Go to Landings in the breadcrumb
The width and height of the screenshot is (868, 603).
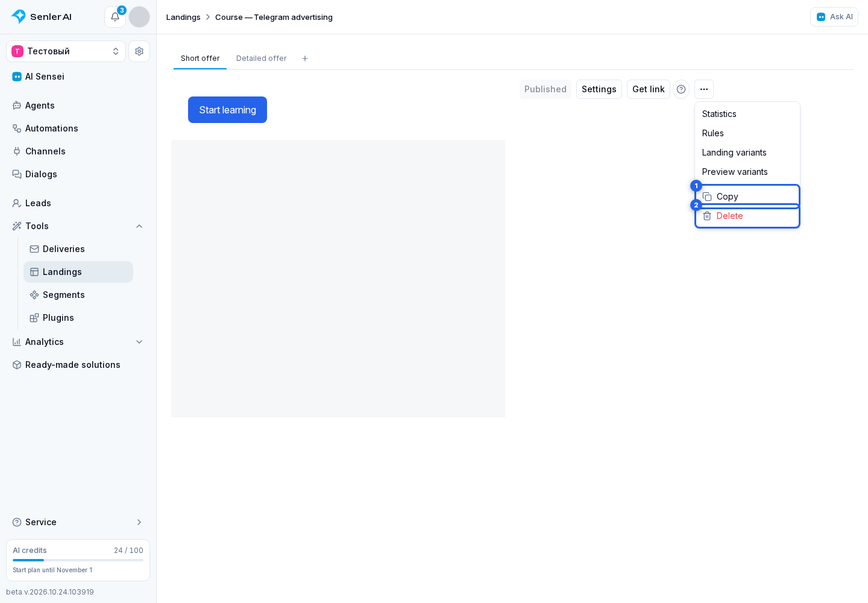(183, 17)
